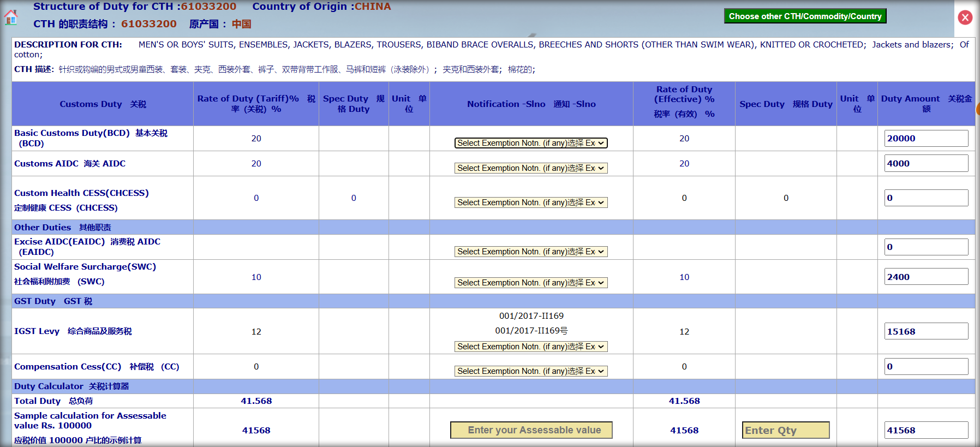Click DESCRIPTION FOR CTH label

[x=68, y=45]
